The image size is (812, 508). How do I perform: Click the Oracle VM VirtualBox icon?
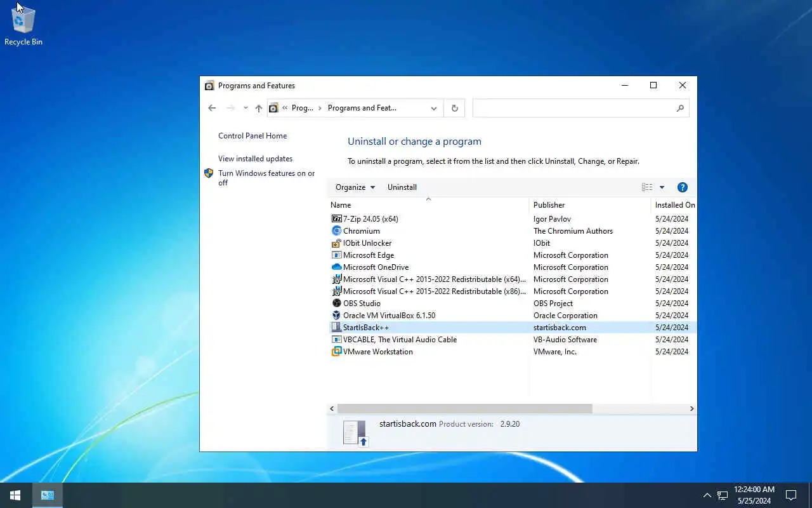[x=336, y=316]
